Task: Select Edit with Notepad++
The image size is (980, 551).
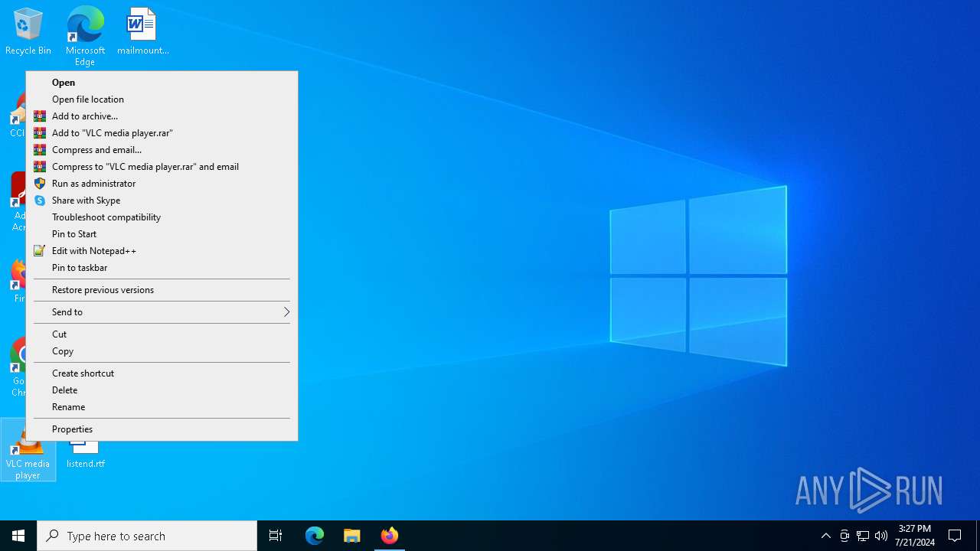Action: tap(162, 251)
